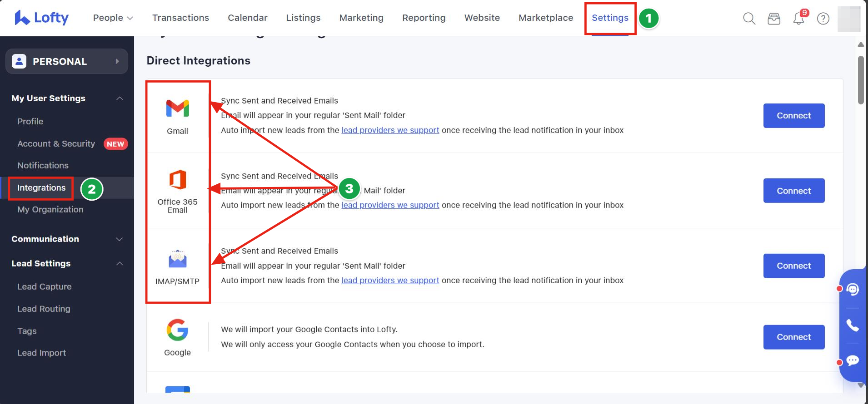Open the PERSONAL workspace switcher
Viewport: 868px width, 404px height.
67,61
